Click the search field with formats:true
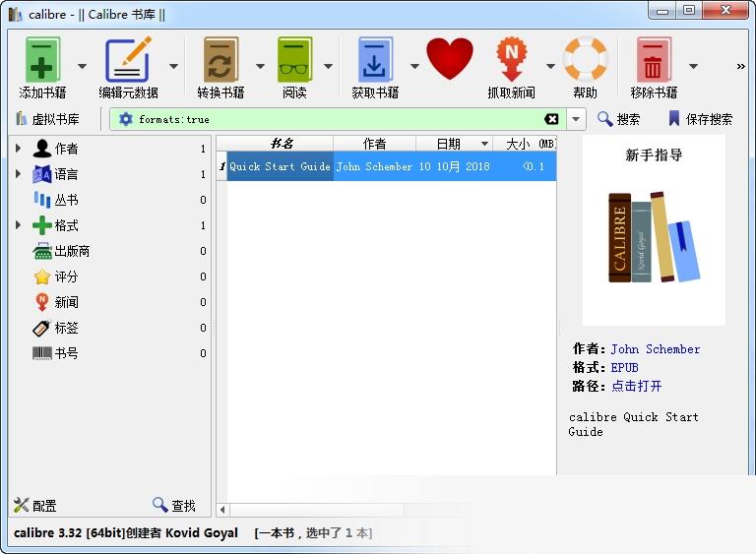 coord(338,119)
